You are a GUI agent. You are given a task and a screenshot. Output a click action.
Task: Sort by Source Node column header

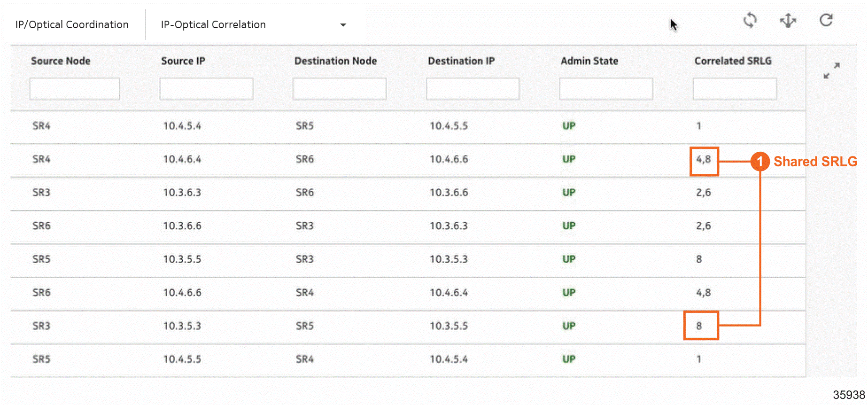[x=61, y=61]
